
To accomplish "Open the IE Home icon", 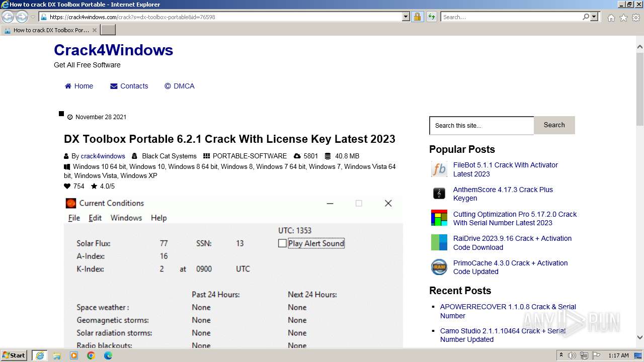I will point(611,18).
